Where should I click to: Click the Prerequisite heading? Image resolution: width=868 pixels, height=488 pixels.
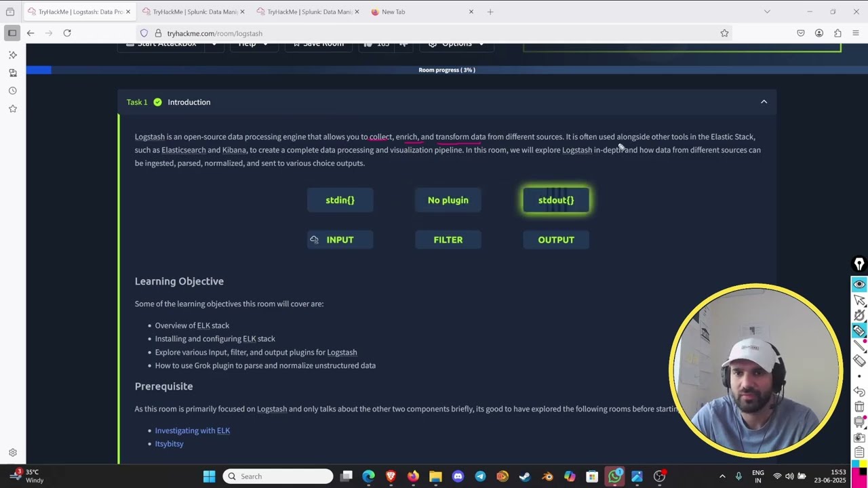click(163, 386)
